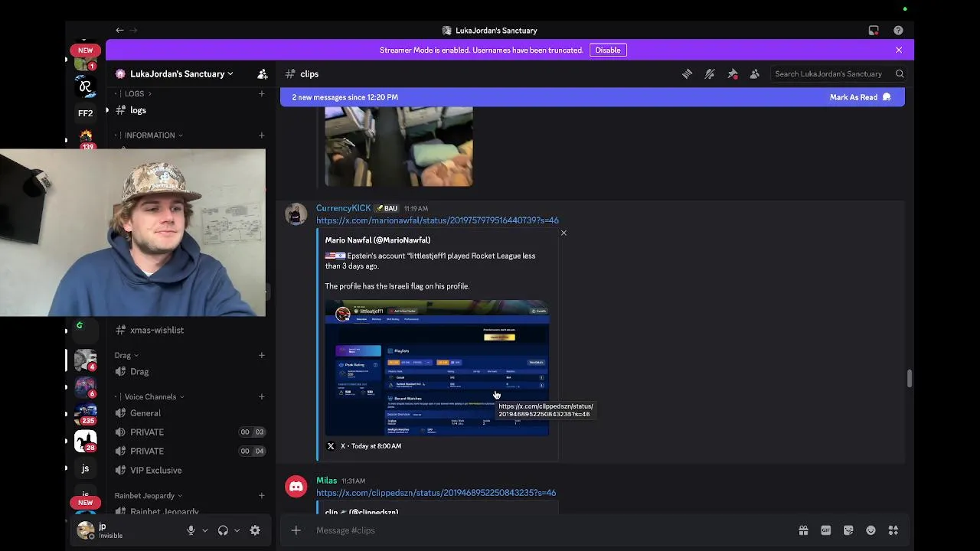Screen dimensions: 980x551
Task: Toggle headphone deafen
Action: click(x=223, y=530)
